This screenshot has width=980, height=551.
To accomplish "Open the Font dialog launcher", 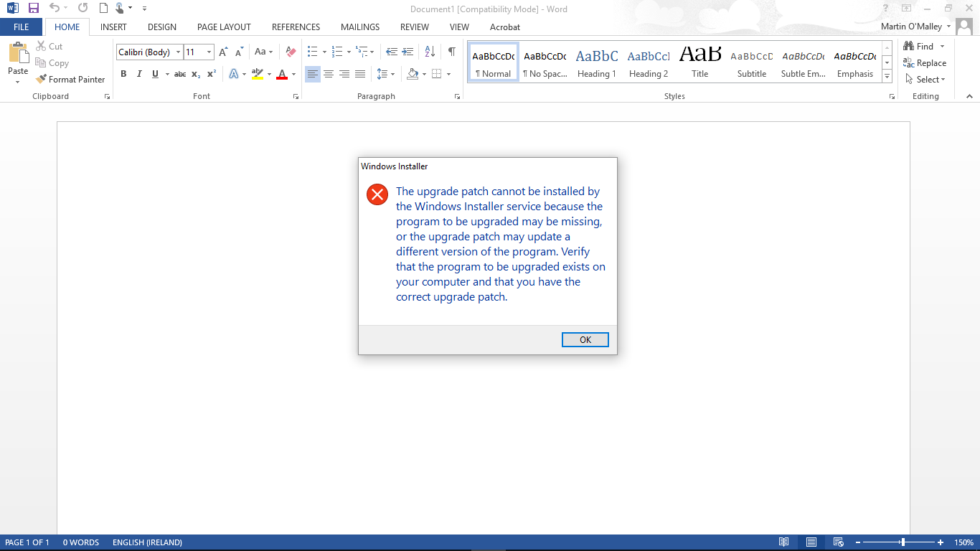I will tap(296, 96).
